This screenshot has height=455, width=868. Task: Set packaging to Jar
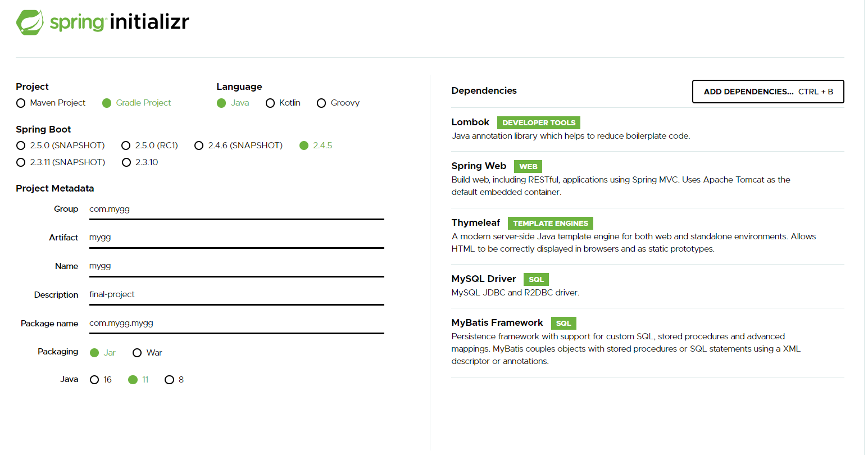103,353
